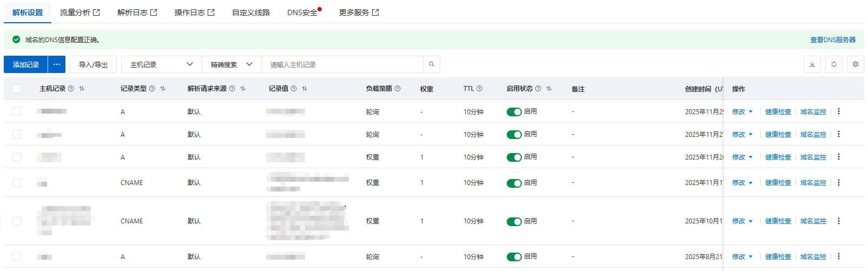Click the 请输入主机记录 search input
This screenshot has height=271, width=868.
(x=342, y=64)
